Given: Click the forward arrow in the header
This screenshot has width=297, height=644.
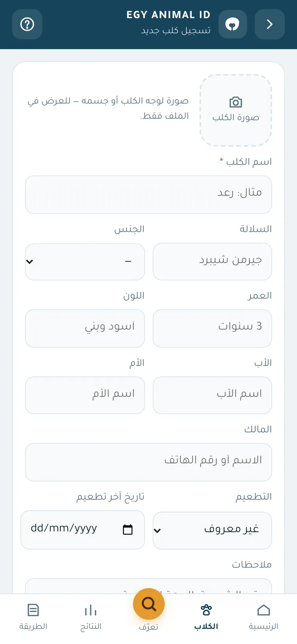Looking at the screenshot, I should (270, 24).
